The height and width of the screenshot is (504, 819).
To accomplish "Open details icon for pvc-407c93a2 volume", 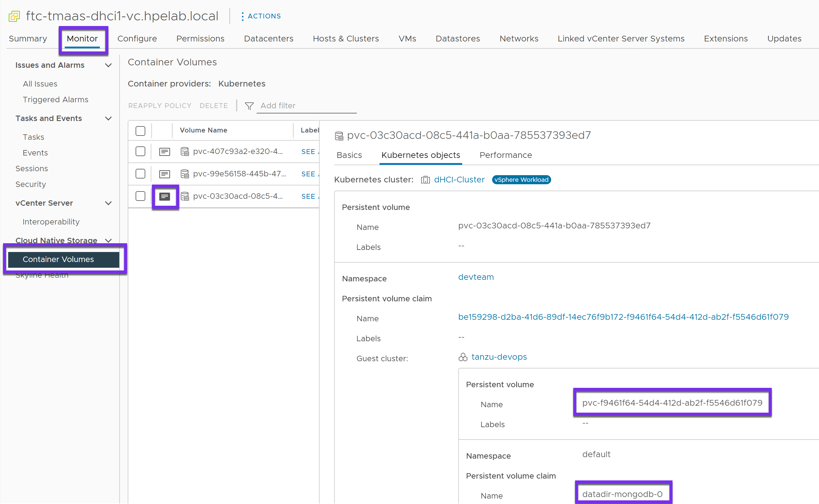I will [x=164, y=152].
